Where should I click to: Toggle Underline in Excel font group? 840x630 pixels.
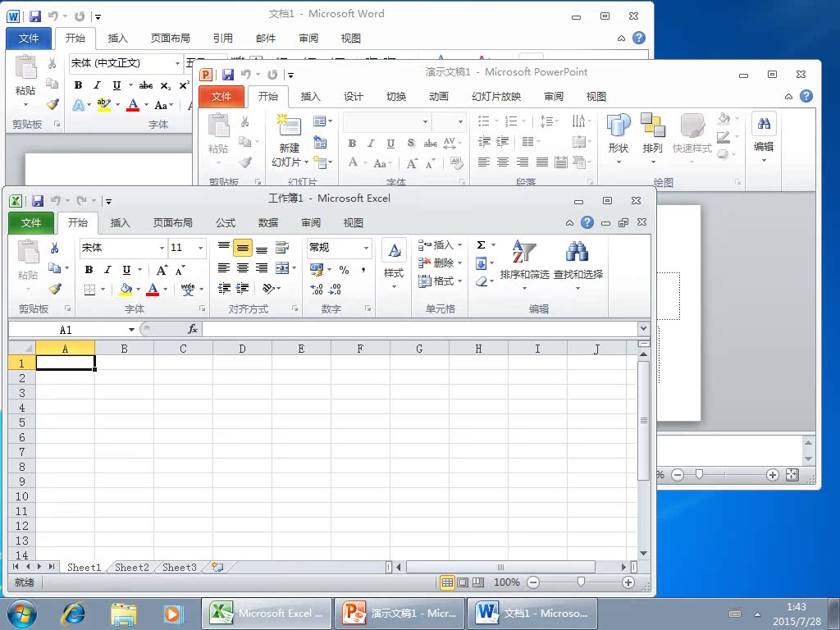(126, 269)
